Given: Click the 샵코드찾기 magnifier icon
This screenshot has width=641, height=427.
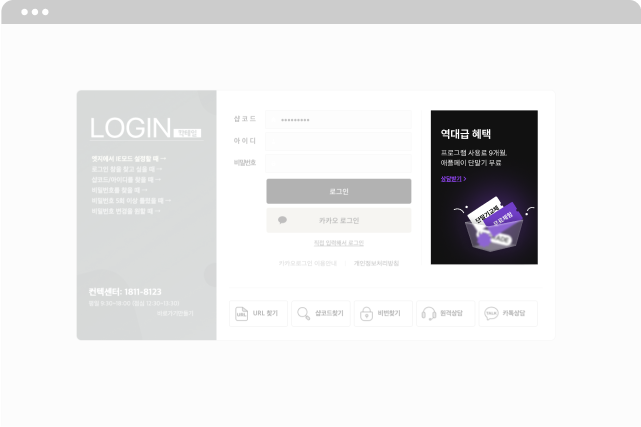Looking at the screenshot, I should pos(304,313).
